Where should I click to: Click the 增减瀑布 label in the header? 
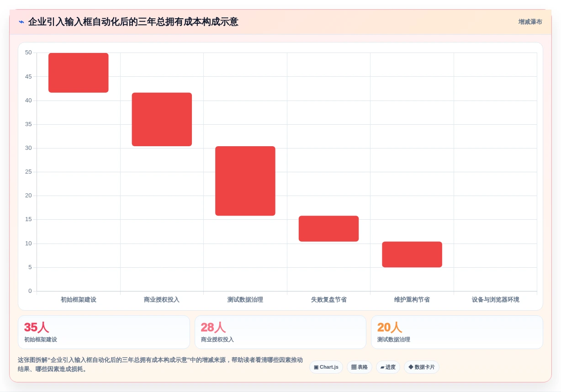coord(530,22)
